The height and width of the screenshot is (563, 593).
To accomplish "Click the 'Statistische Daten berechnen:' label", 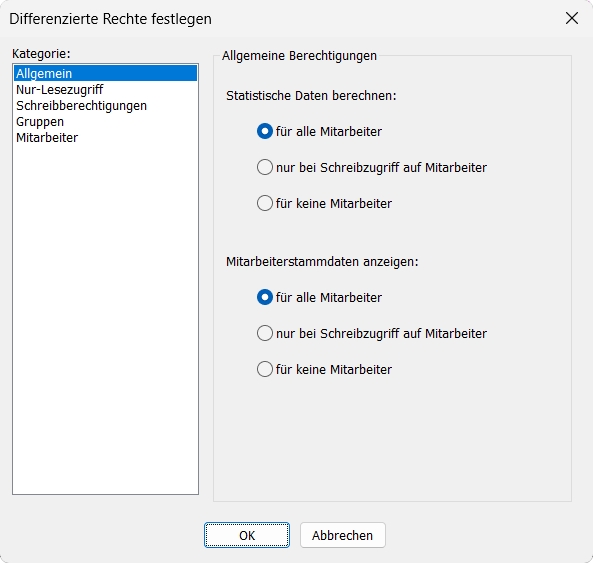I will (311, 96).
